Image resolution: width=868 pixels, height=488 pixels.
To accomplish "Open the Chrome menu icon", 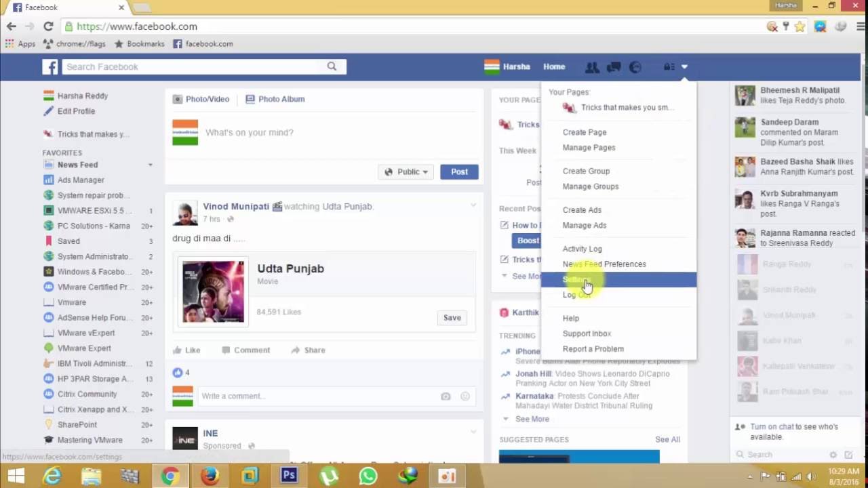I will (x=861, y=26).
